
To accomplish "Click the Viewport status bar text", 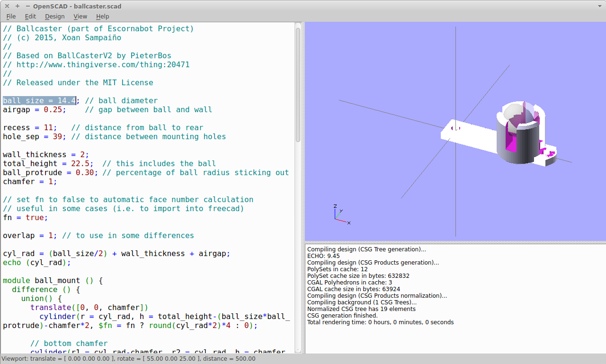I will click(128, 358).
